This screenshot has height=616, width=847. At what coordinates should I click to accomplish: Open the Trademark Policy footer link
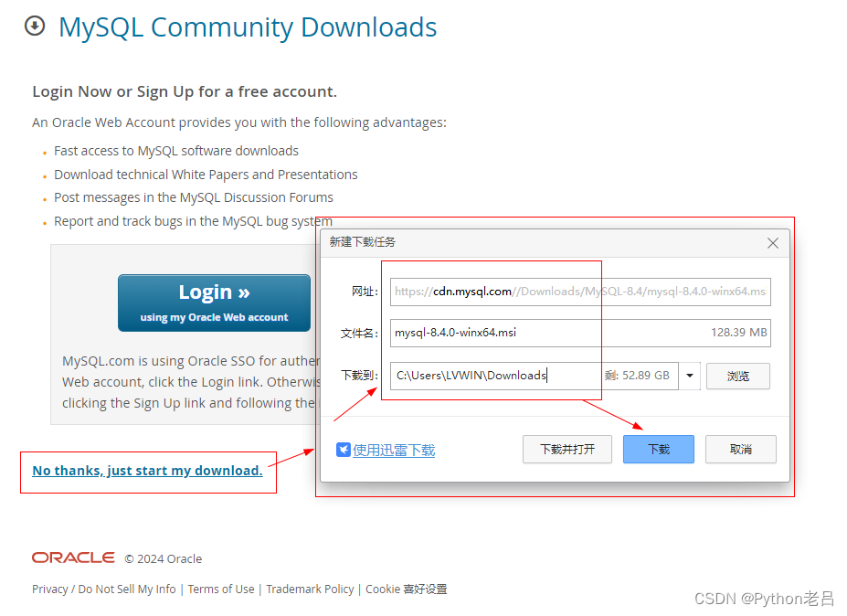pyautogui.click(x=310, y=589)
